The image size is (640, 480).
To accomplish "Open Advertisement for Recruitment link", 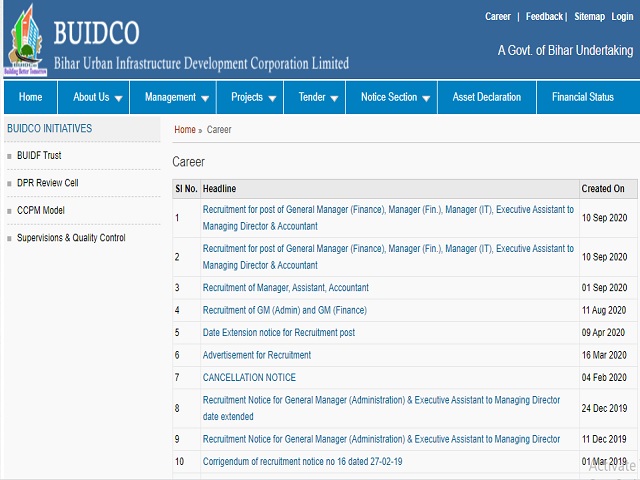I will coord(257,355).
